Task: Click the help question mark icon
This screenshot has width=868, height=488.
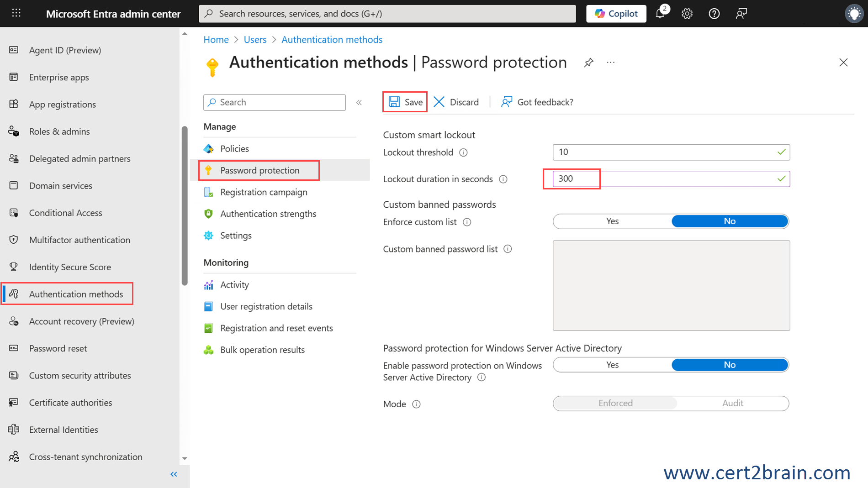Action: [714, 14]
